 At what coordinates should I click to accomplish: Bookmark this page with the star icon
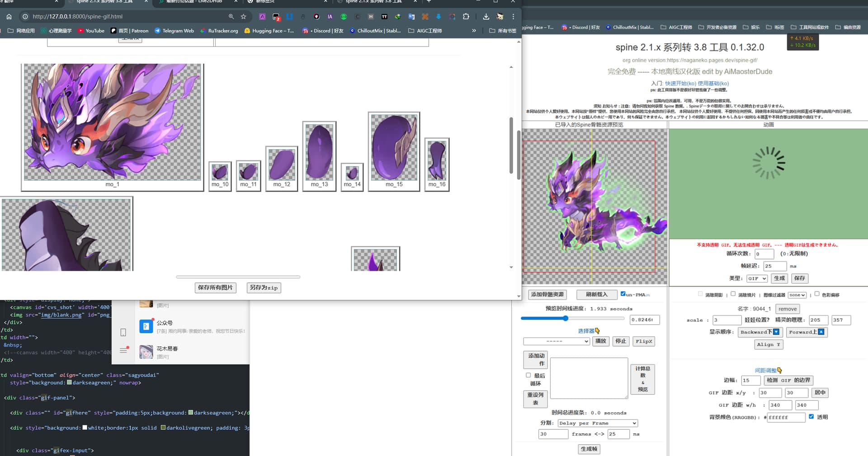click(244, 17)
